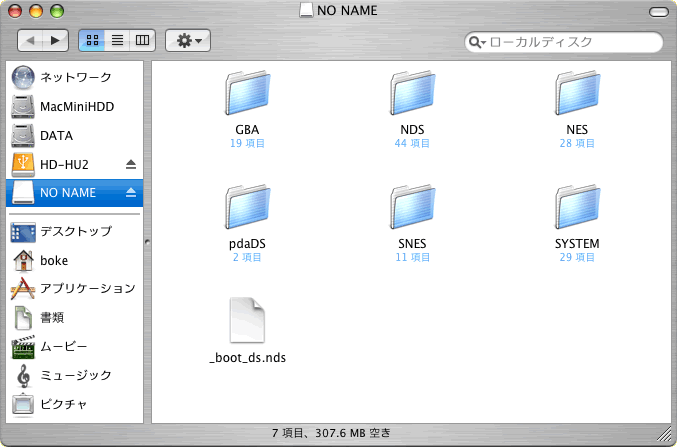This screenshot has width=677, height=447.
Task: Click the boke home icon
Action: pyautogui.click(x=23, y=260)
